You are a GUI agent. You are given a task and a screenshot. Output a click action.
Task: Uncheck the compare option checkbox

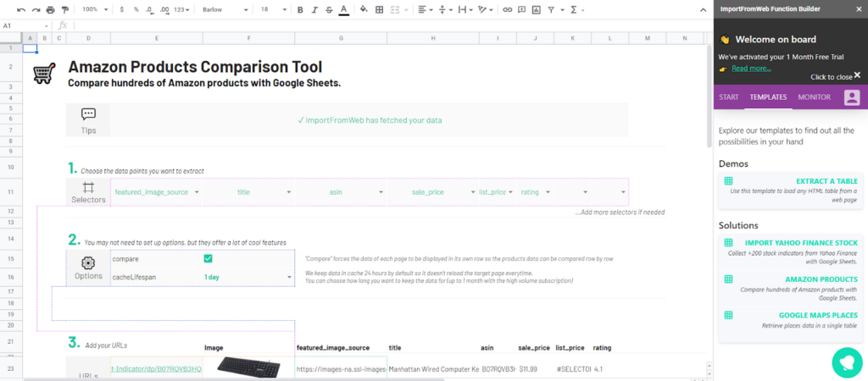tap(208, 259)
